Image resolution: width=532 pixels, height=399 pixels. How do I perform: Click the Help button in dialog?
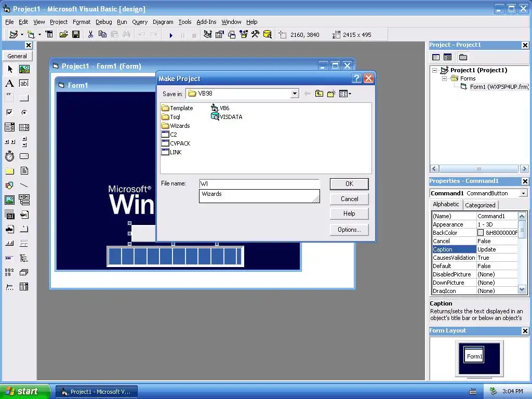[x=349, y=214]
